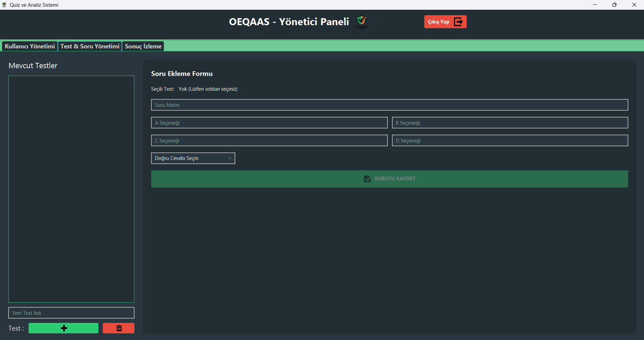Click the Yeni Test Adı input box
This screenshot has width=644, height=340.
point(71,313)
